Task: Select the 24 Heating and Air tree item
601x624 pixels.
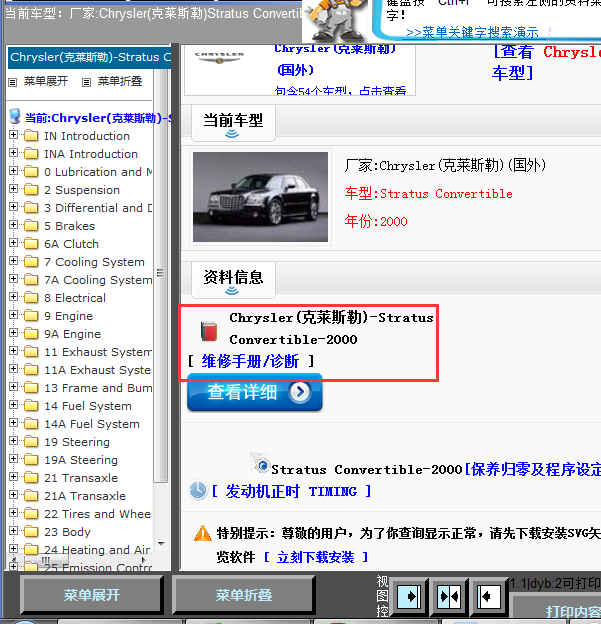Action: (97, 550)
